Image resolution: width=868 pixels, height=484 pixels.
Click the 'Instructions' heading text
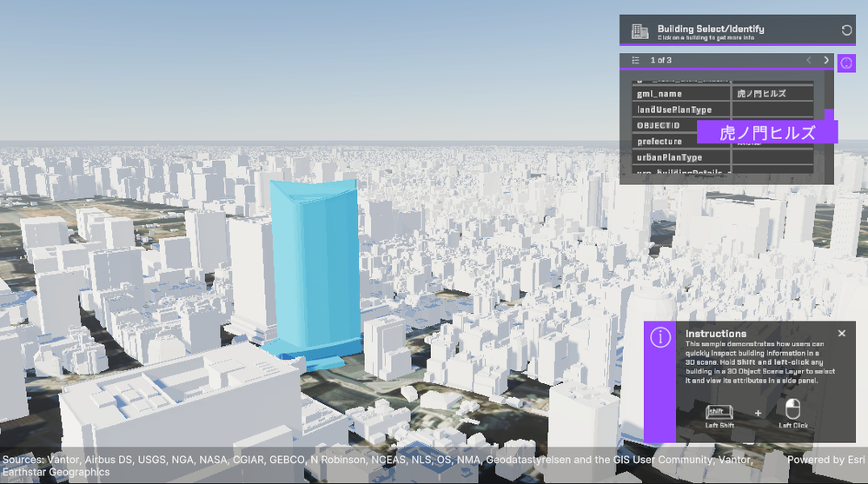(716, 334)
